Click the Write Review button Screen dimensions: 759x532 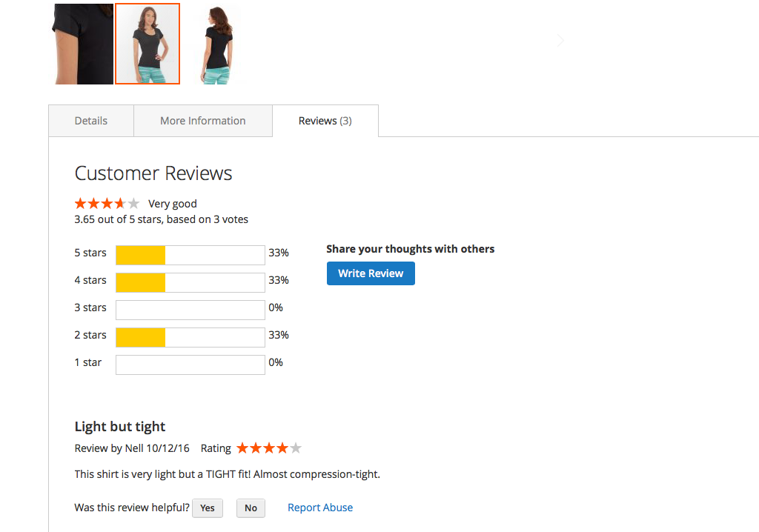pyautogui.click(x=371, y=273)
